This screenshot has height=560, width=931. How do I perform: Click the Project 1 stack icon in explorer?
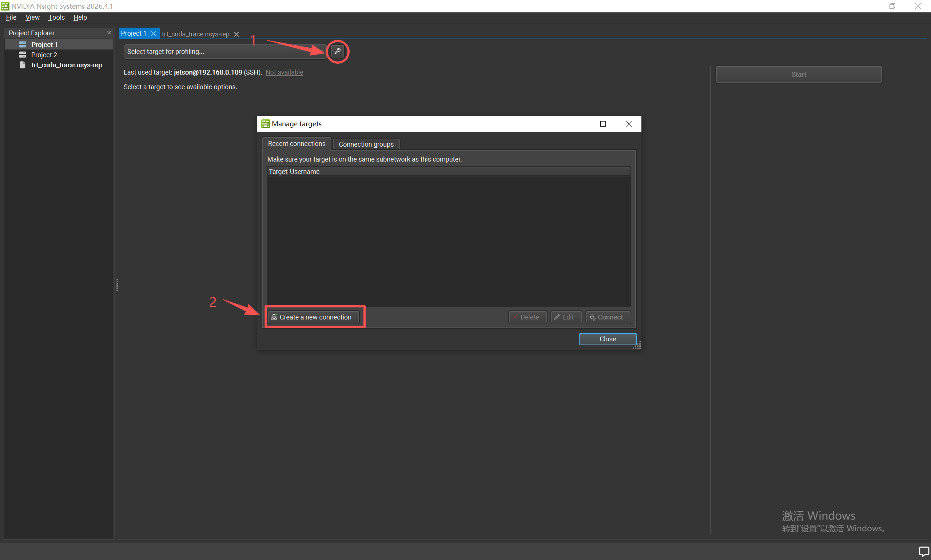23,44
